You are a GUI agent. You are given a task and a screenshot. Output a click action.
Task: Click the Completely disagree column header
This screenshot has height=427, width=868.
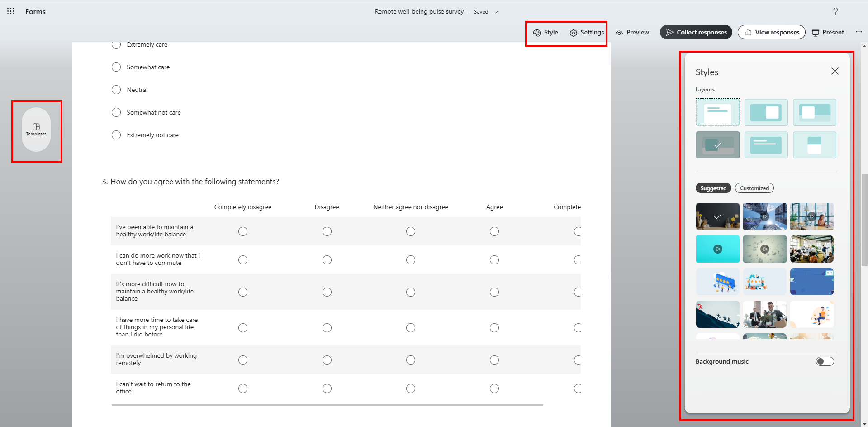243,207
